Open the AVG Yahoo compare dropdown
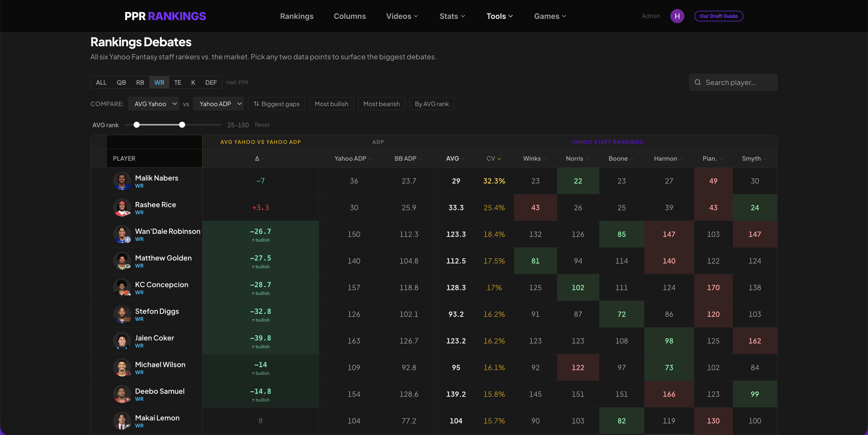Image resolution: width=868 pixels, height=435 pixels. pos(154,104)
